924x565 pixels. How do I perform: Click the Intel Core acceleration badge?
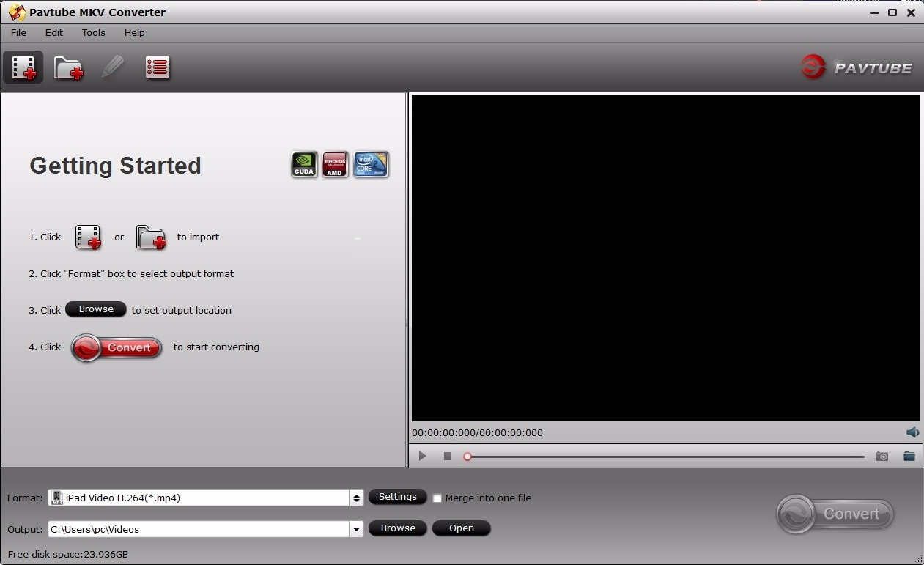coord(371,164)
